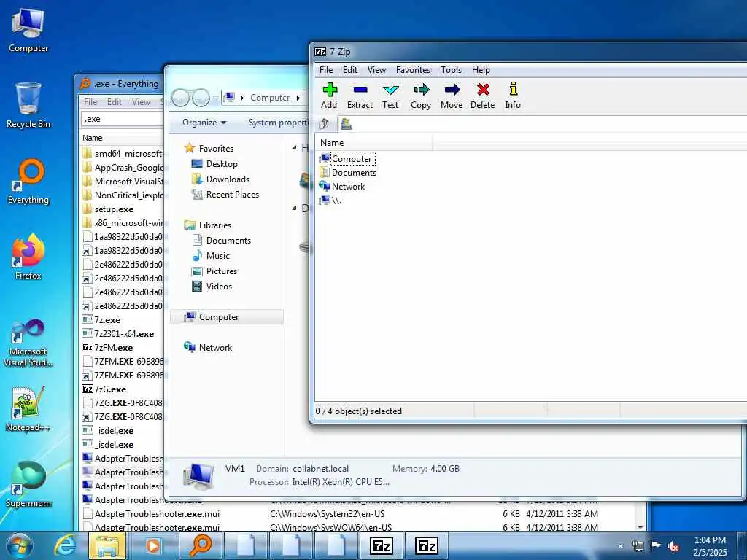Run Test from 7-Zip toolbar
The width and height of the screenshot is (747, 560).
pyautogui.click(x=390, y=96)
